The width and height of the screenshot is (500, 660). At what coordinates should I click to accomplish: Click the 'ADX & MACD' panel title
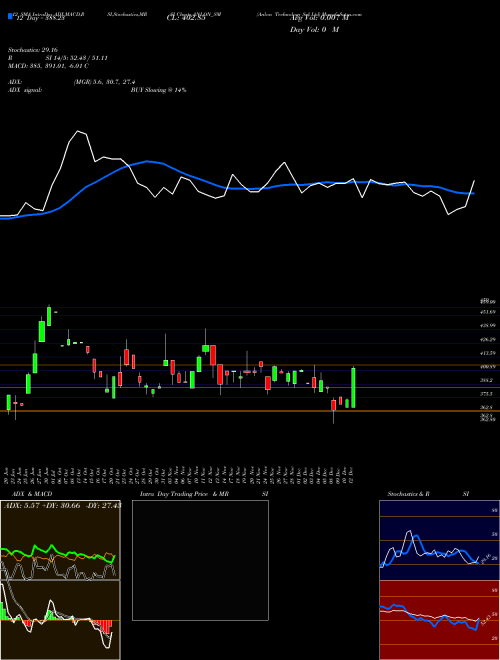coord(32,494)
